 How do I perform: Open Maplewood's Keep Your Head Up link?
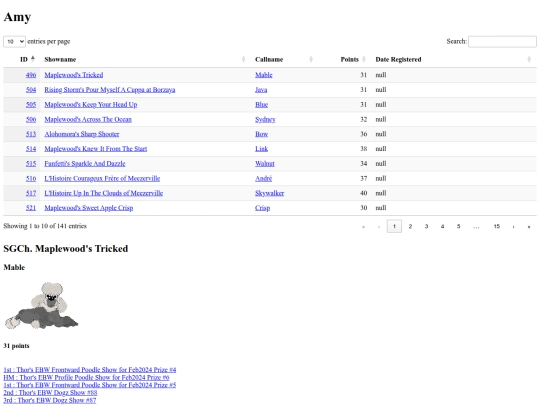tap(91, 105)
